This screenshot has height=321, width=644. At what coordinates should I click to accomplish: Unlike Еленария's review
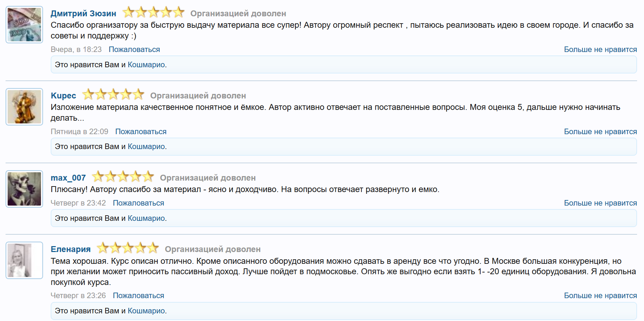click(600, 296)
